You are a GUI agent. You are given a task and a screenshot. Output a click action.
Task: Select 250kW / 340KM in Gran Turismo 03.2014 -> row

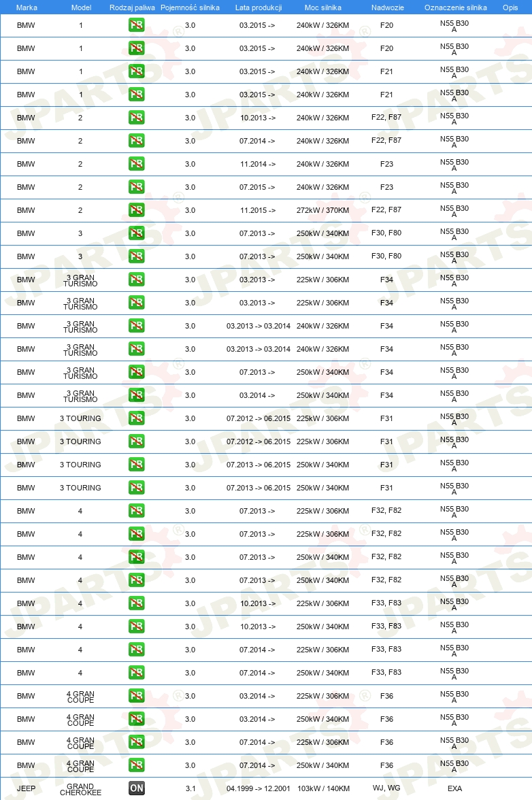click(323, 395)
